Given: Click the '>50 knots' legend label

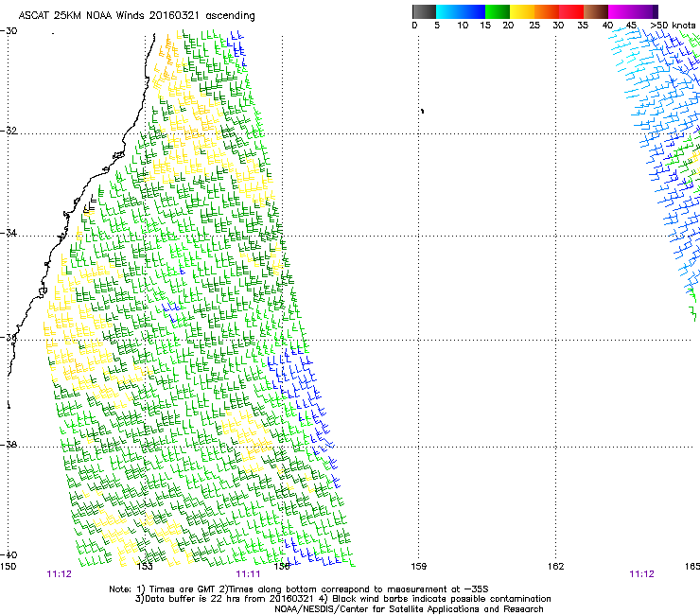Looking at the screenshot, I should 673,26.
